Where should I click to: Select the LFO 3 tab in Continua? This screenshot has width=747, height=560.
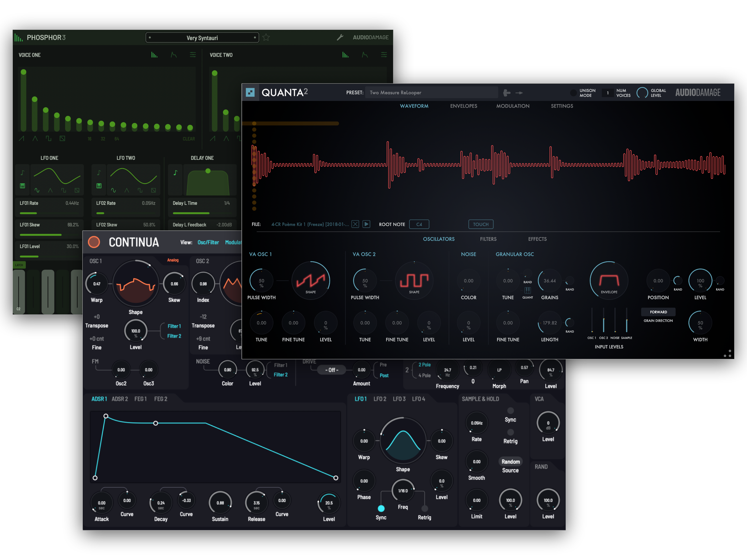pyautogui.click(x=399, y=399)
